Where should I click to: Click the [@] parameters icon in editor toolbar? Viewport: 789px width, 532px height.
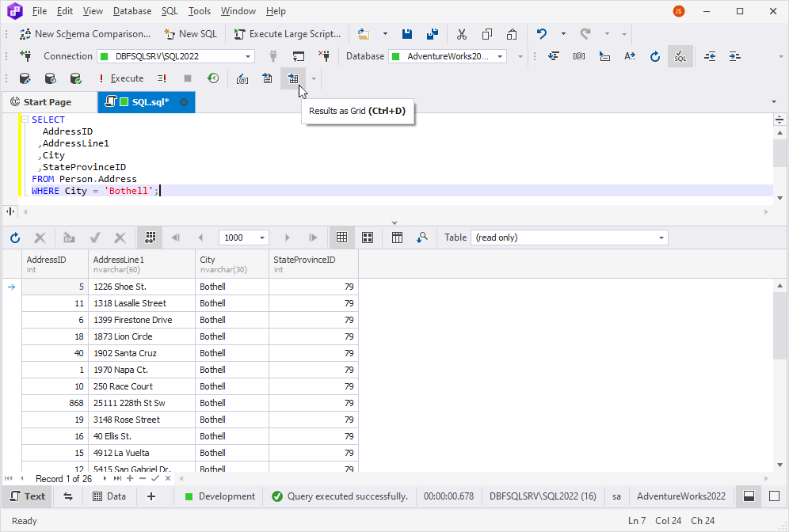578,56
